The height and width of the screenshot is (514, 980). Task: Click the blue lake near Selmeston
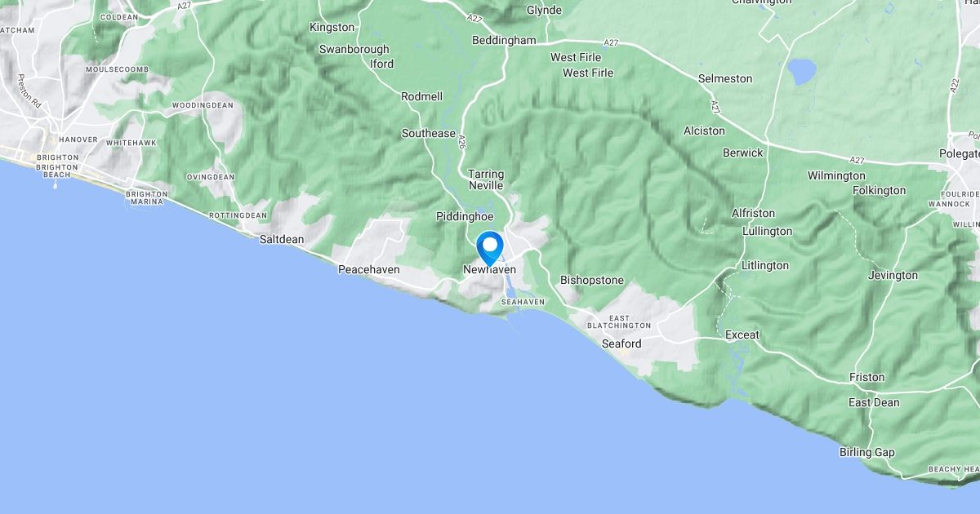802,72
